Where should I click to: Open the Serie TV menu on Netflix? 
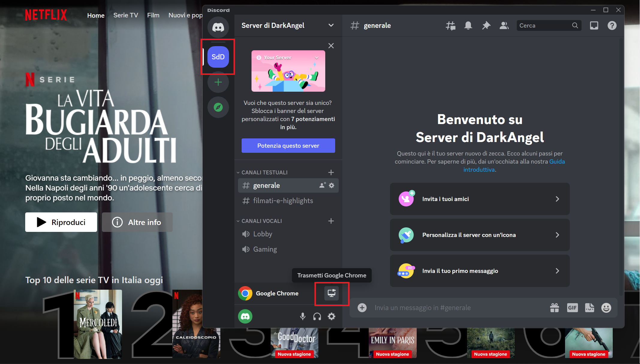point(126,15)
